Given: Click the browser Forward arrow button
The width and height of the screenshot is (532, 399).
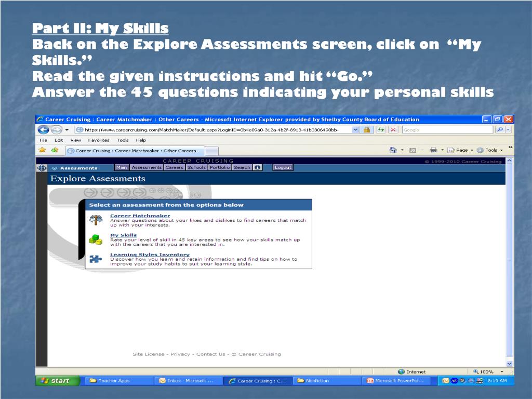Looking at the screenshot, I should coord(57,129).
